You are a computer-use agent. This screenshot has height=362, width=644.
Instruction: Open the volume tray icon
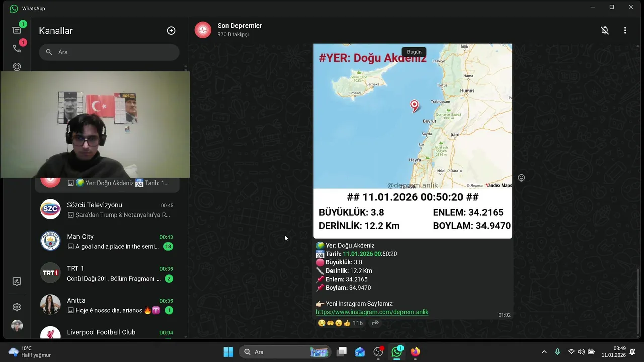pyautogui.click(x=581, y=352)
